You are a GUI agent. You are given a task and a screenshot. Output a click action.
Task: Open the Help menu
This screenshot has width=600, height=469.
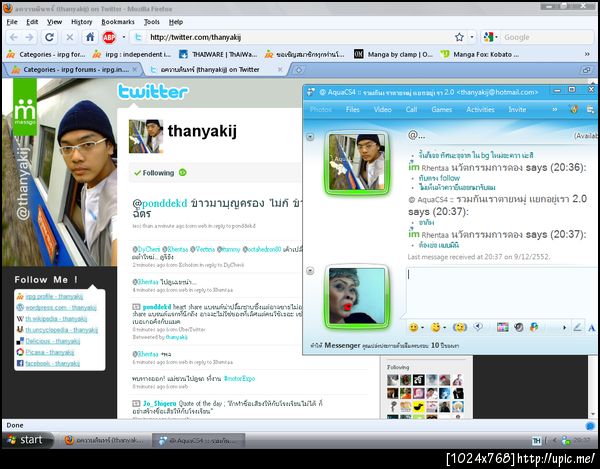176,22
